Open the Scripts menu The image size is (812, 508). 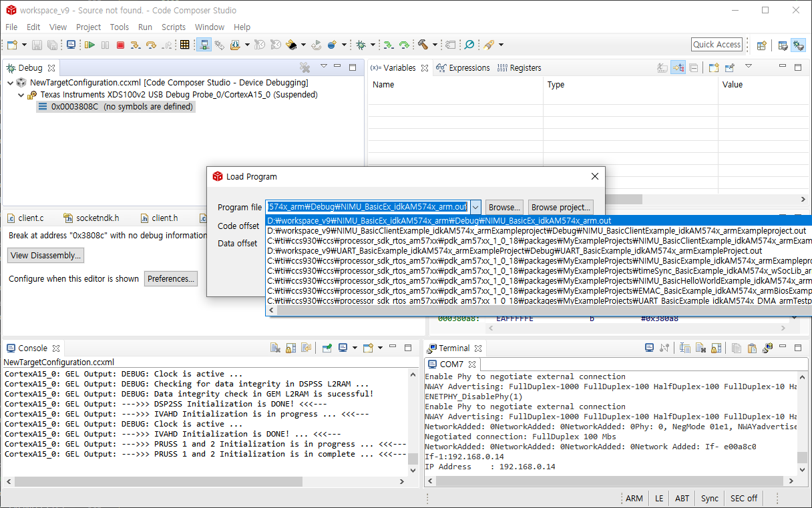[174, 27]
